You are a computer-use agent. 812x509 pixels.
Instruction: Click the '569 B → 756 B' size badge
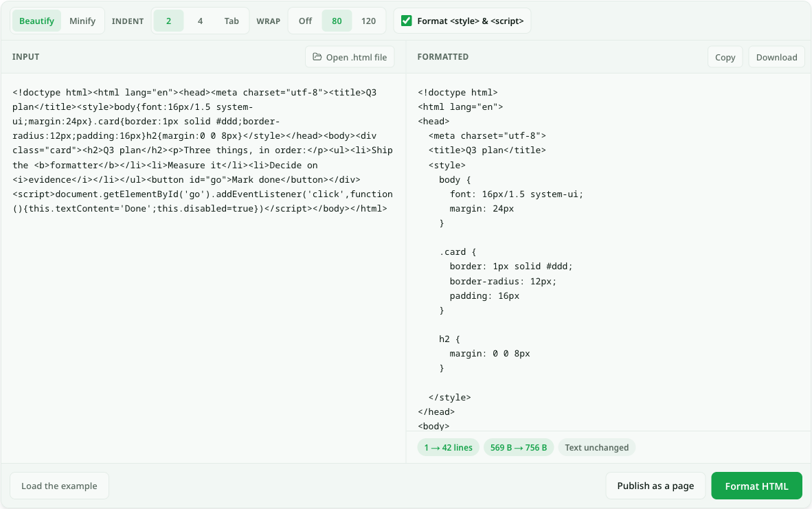(x=519, y=447)
